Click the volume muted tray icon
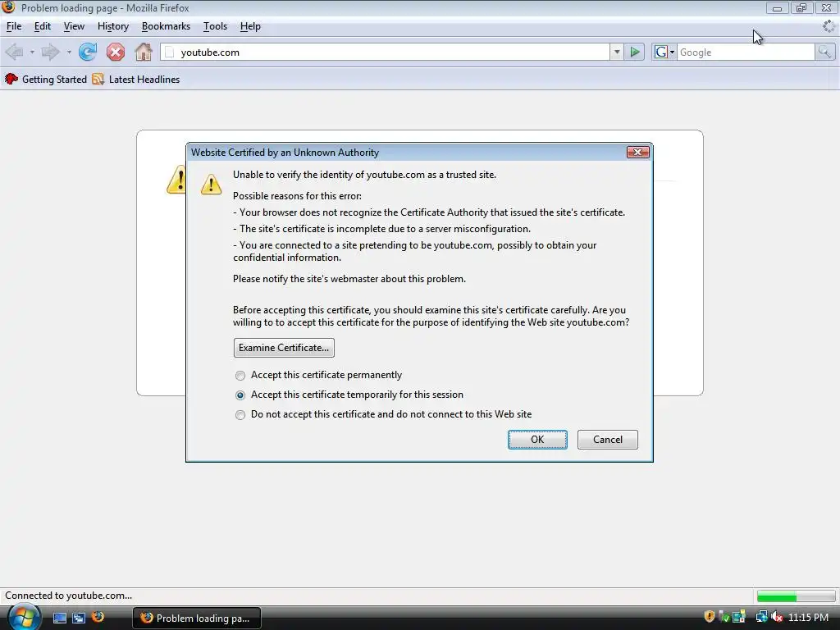840x630 pixels. 777,617
